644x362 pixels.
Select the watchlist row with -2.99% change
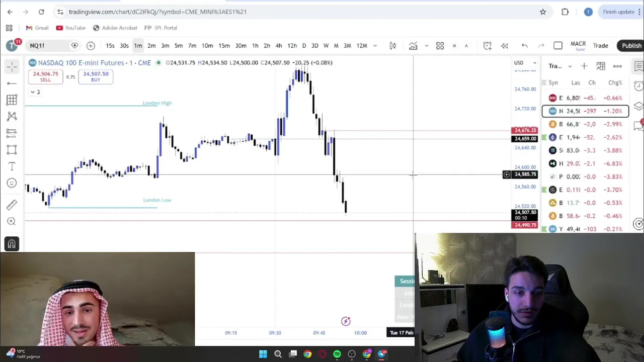click(x=585, y=124)
